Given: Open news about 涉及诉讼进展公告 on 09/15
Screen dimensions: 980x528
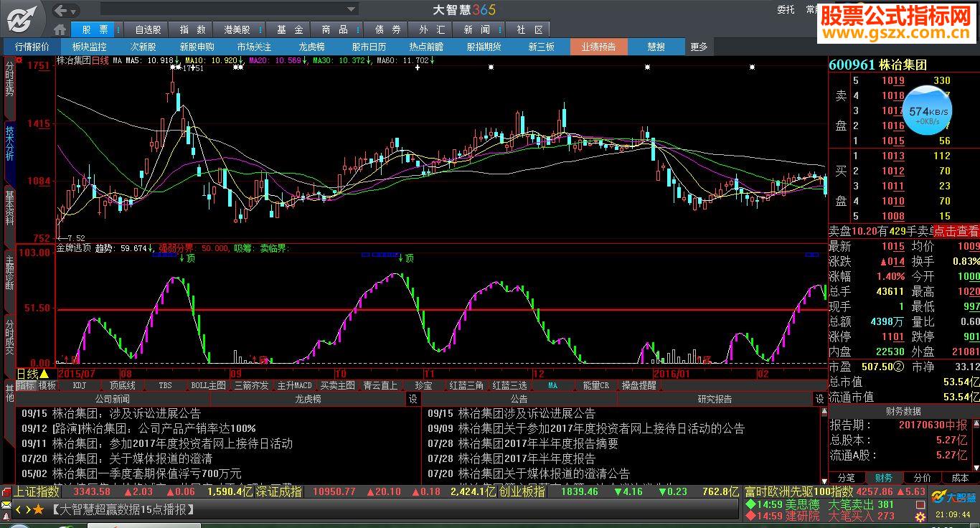Looking at the screenshot, I should (x=126, y=413).
